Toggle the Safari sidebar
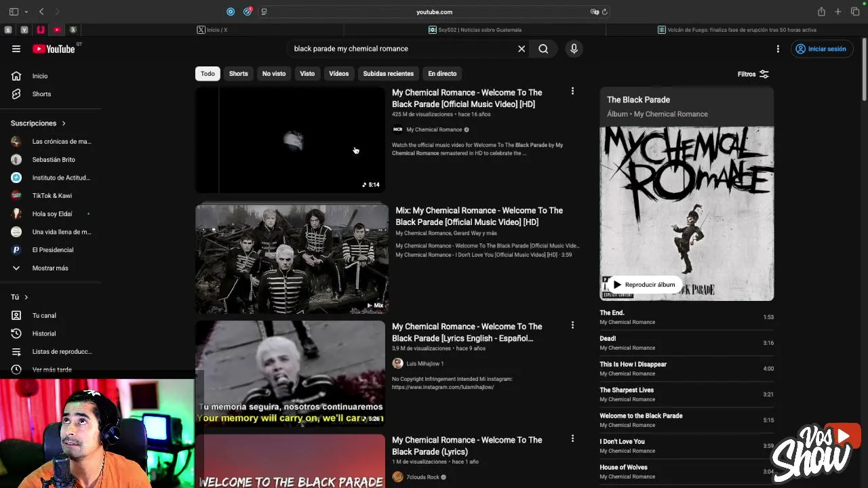 [14, 12]
